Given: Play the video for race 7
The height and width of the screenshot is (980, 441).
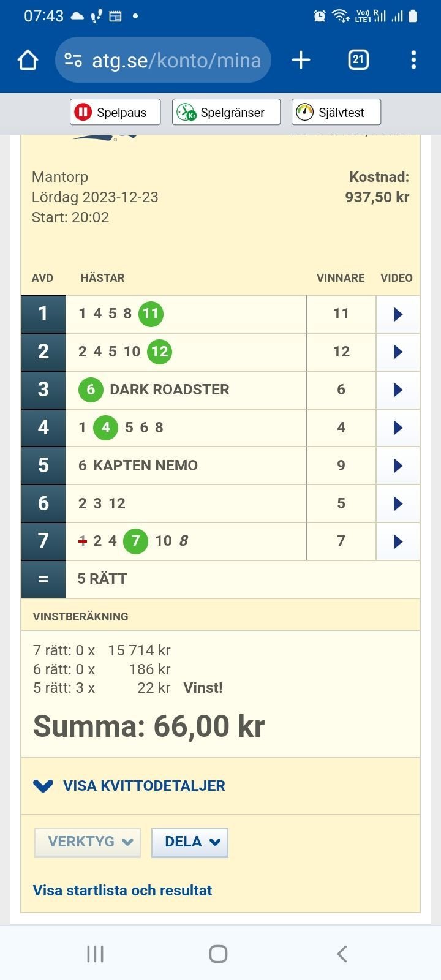Looking at the screenshot, I should (x=398, y=541).
